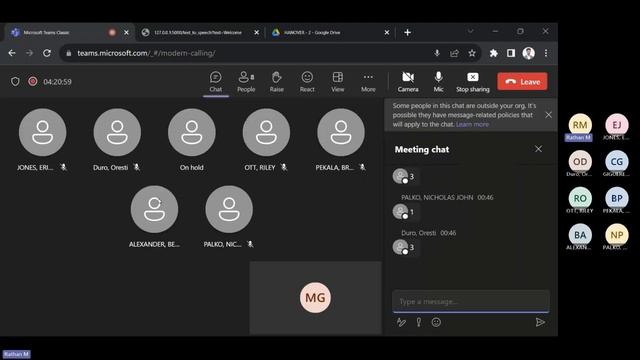
Task: Change the meeting View layout
Action: (x=338, y=82)
